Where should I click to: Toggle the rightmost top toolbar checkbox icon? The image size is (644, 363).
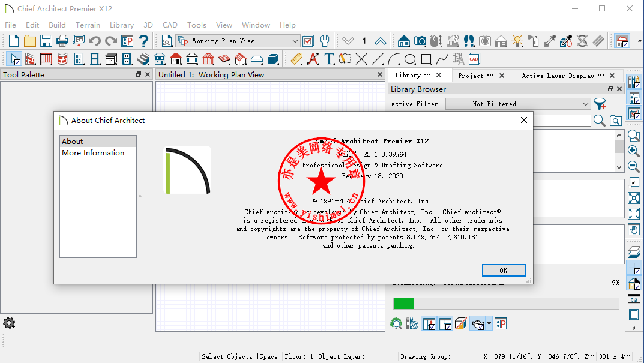[622, 41]
